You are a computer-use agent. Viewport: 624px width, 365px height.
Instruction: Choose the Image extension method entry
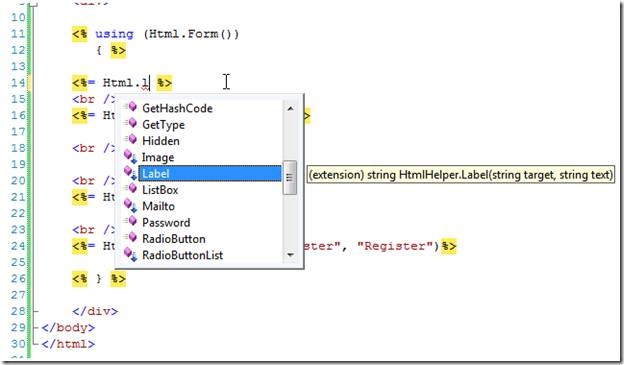point(158,157)
